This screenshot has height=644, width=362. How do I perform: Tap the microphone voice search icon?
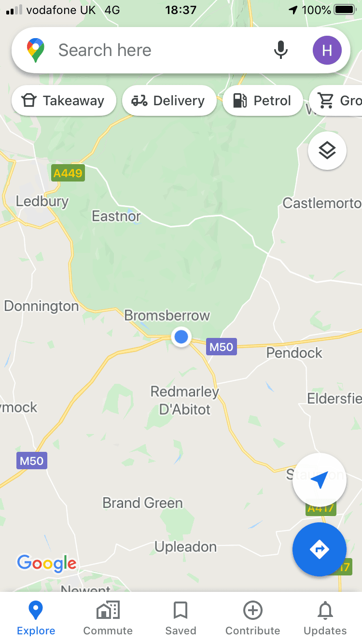(281, 50)
